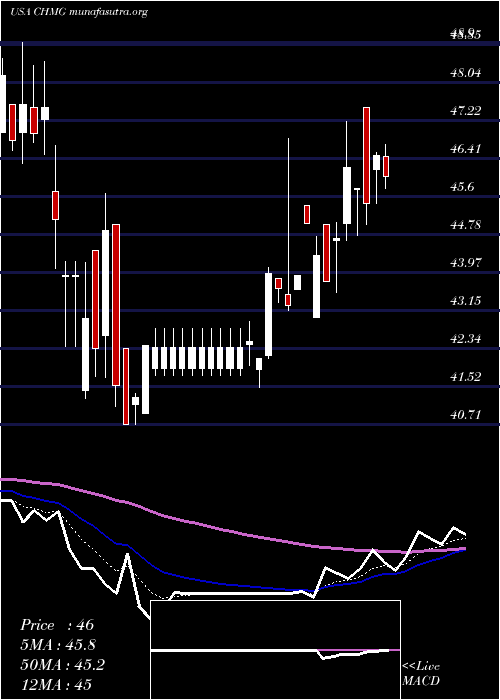
Task: Click the small red candle floating above 44.78
Action: (x=307, y=214)
